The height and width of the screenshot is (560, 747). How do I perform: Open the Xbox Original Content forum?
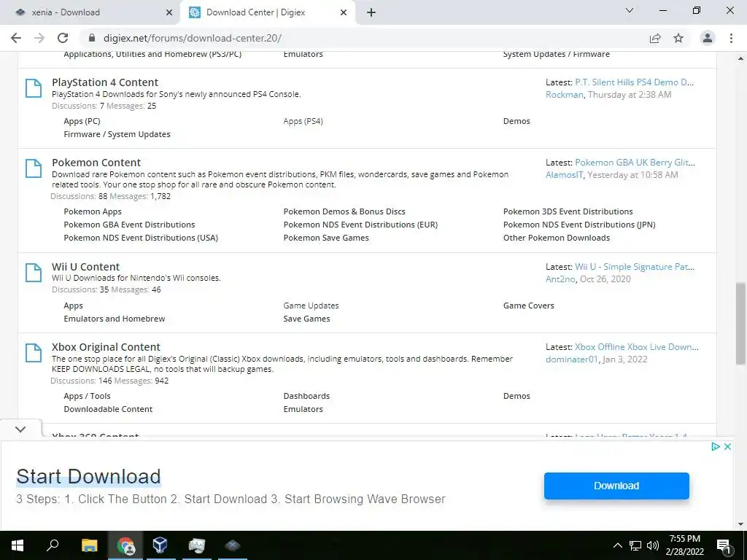106,347
